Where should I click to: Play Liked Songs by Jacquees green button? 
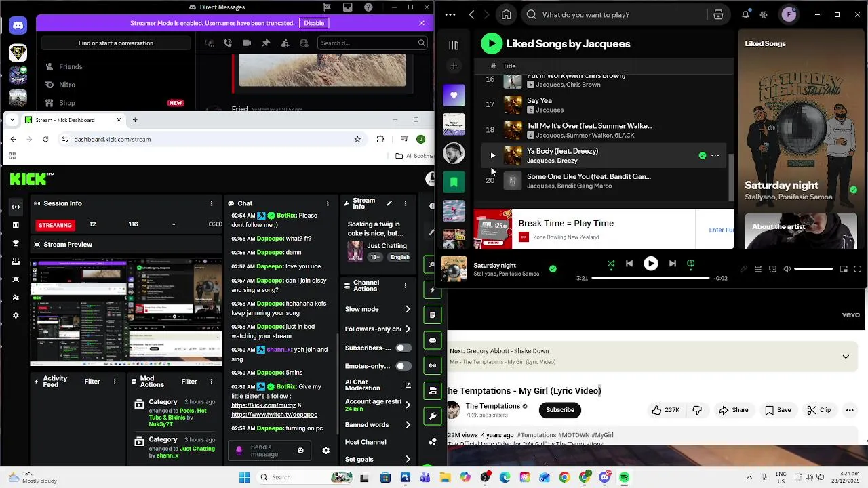492,43
